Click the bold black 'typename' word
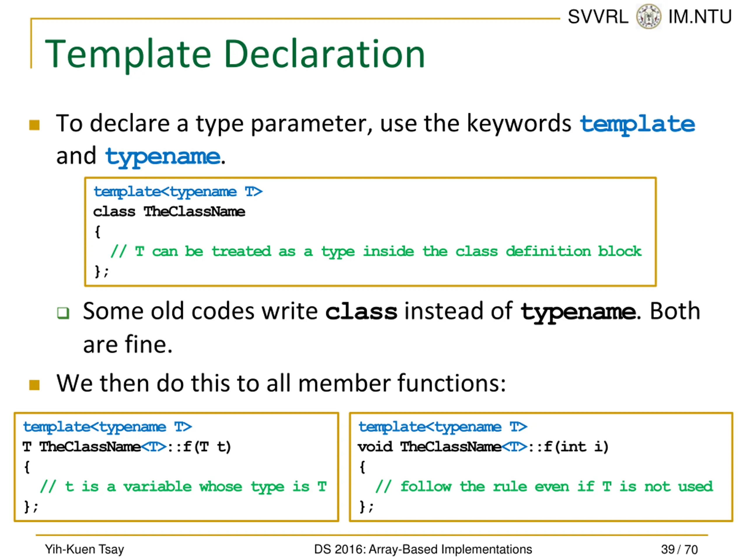The image size is (747, 560). [578, 312]
